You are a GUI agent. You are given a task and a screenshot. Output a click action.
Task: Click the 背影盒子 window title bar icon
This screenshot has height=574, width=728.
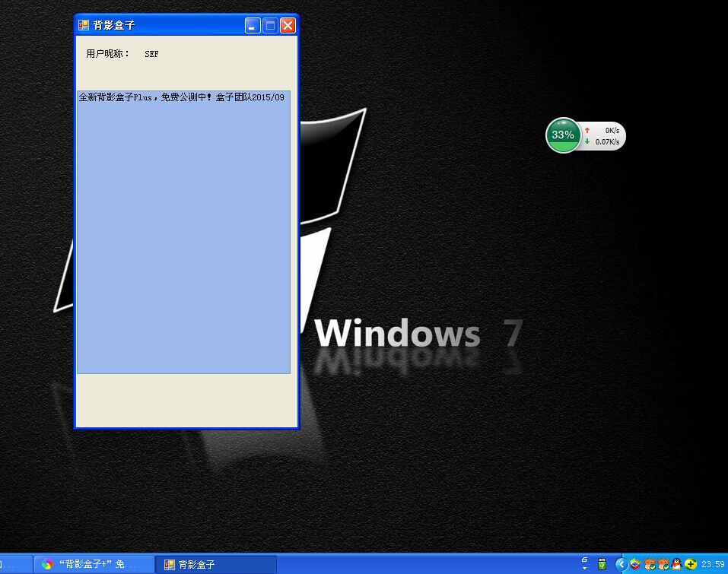coord(84,25)
